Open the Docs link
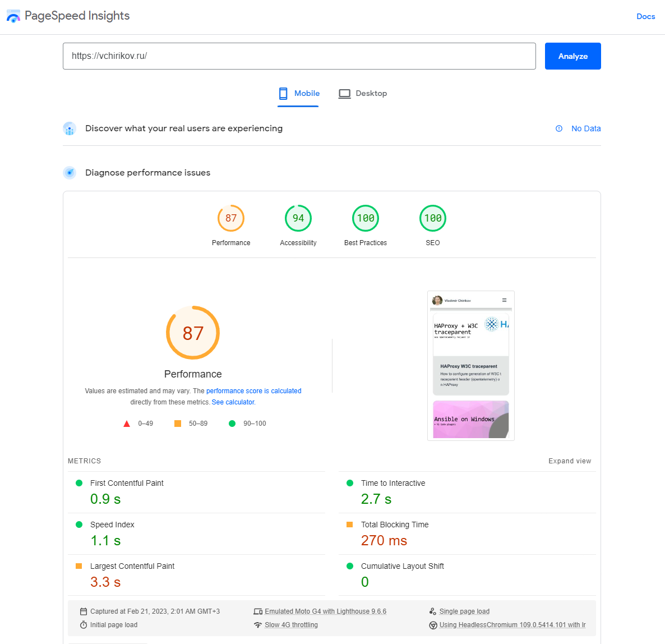The image size is (665, 644). tap(645, 16)
